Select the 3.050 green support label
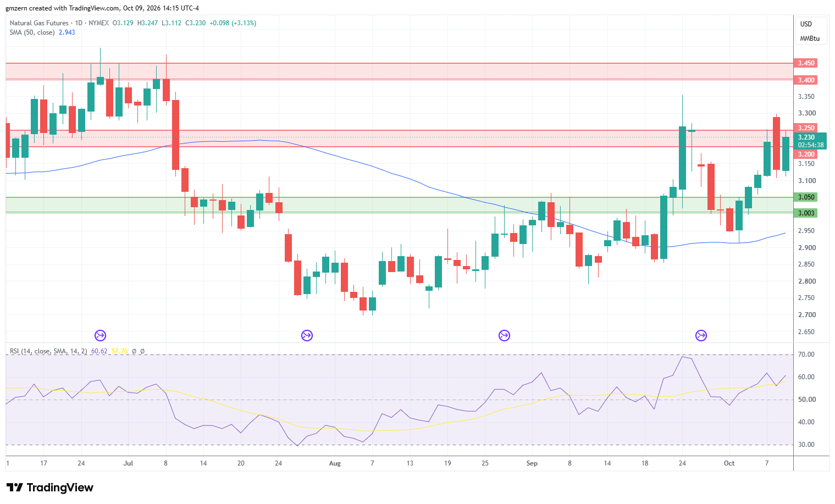This screenshot has width=835, height=504. coord(806,197)
